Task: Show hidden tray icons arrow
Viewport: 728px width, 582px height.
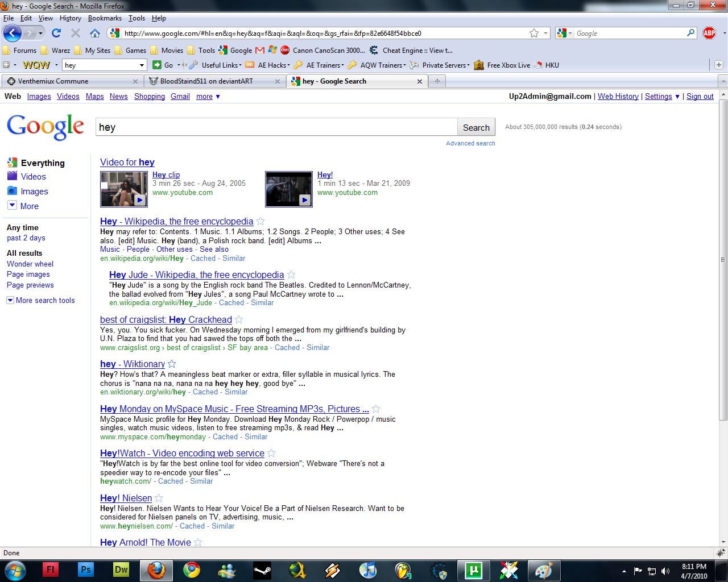Action: 624,571
